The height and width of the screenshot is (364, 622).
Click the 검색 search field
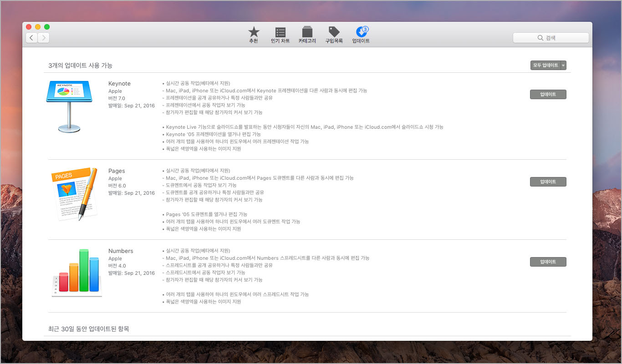click(x=551, y=38)
